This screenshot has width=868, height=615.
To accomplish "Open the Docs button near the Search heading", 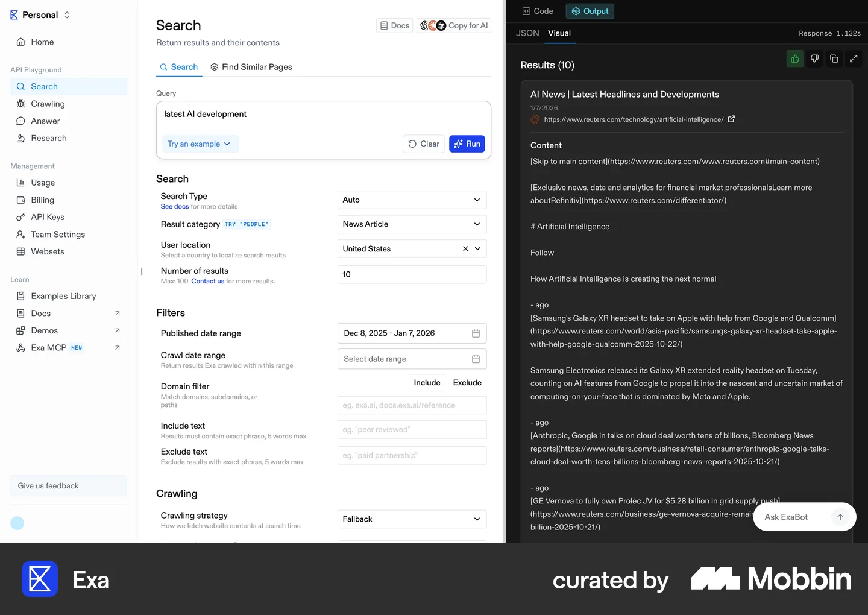I will [x=395, y=25].
